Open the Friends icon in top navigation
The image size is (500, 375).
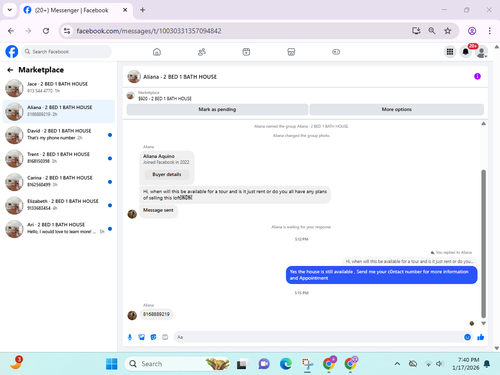pyautogui.click(x=202, y=52)
